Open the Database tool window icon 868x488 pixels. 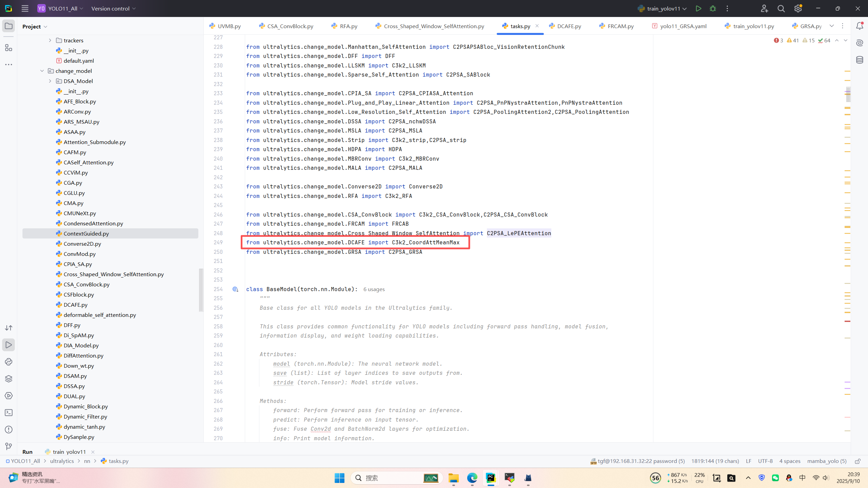click(x=860, y=60)
